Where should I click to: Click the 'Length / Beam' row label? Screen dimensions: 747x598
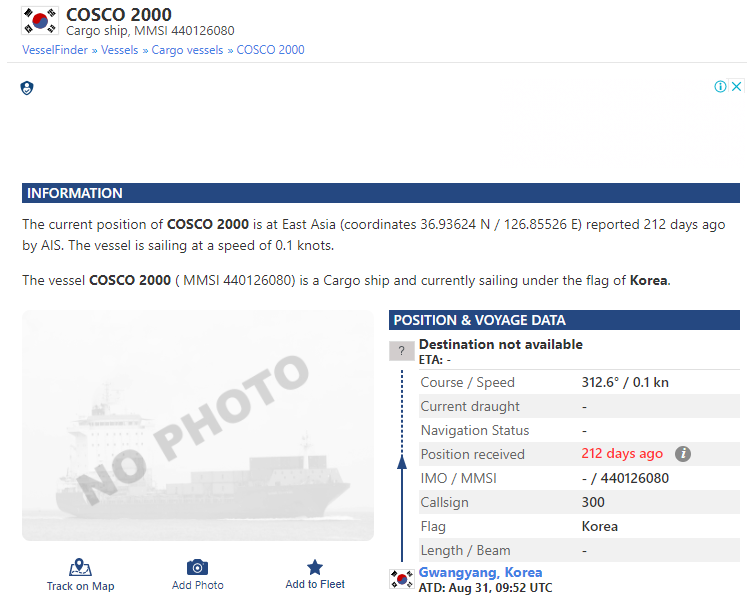[465, 550]
